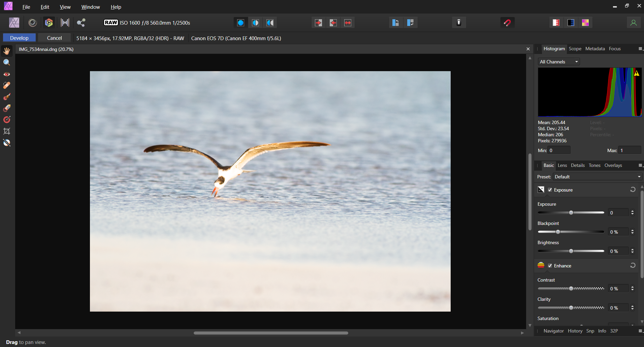644x347 pixels.
Task: Click the Brightness slider handle
Action: (571, 251)
